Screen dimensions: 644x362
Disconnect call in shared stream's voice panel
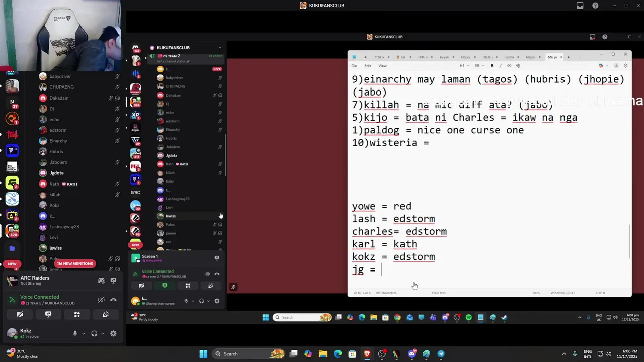tap(217, 274)
